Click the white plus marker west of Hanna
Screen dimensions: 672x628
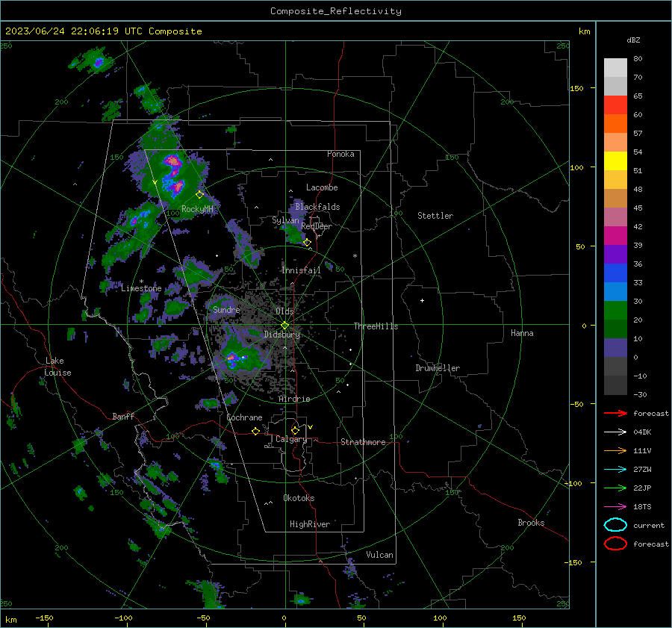[422, 300]
